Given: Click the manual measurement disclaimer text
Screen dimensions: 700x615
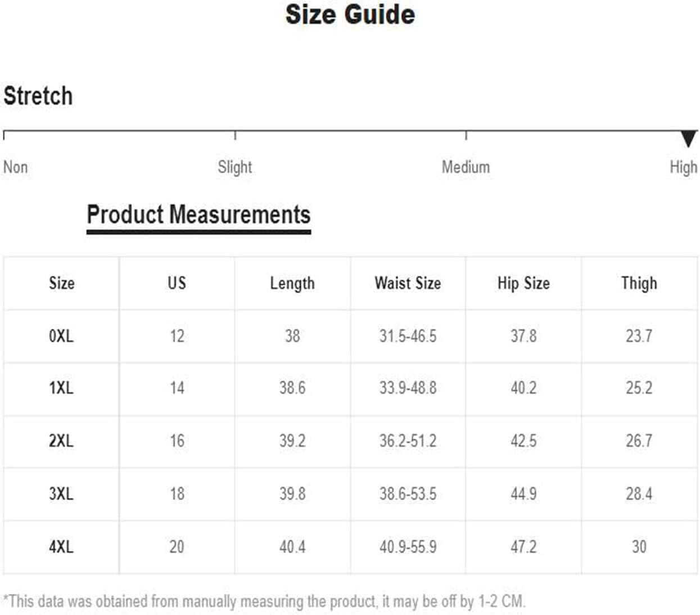Looking at the screenshot, I should pos(264,601).
